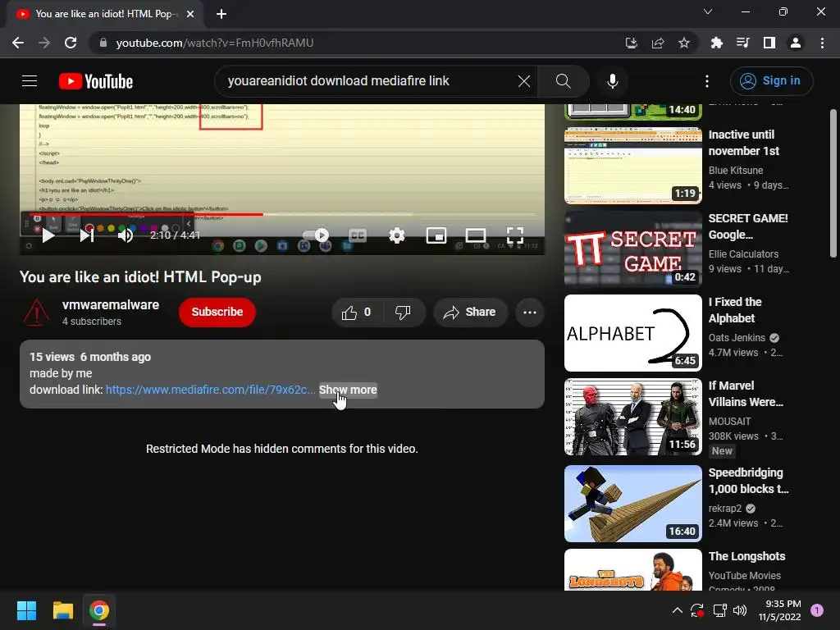Open the notification center badge
Screen dimensions: 840x630
(x=817, y=610)
